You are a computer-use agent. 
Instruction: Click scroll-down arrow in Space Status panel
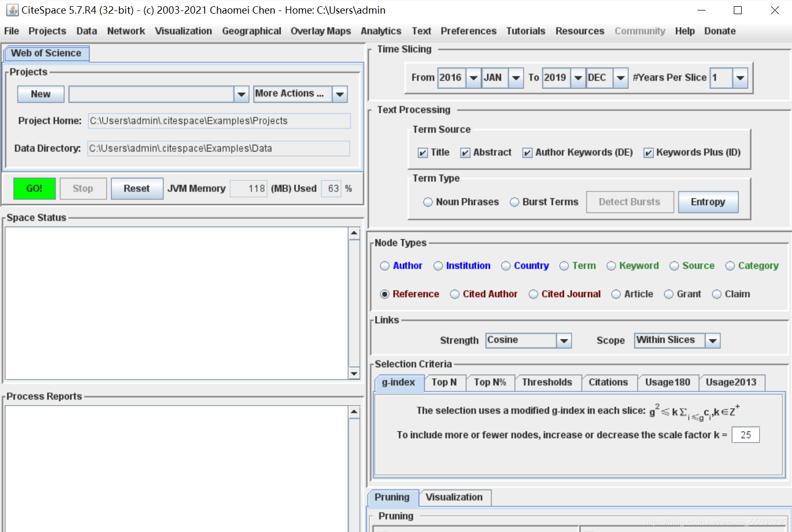(x=354, y=374)
